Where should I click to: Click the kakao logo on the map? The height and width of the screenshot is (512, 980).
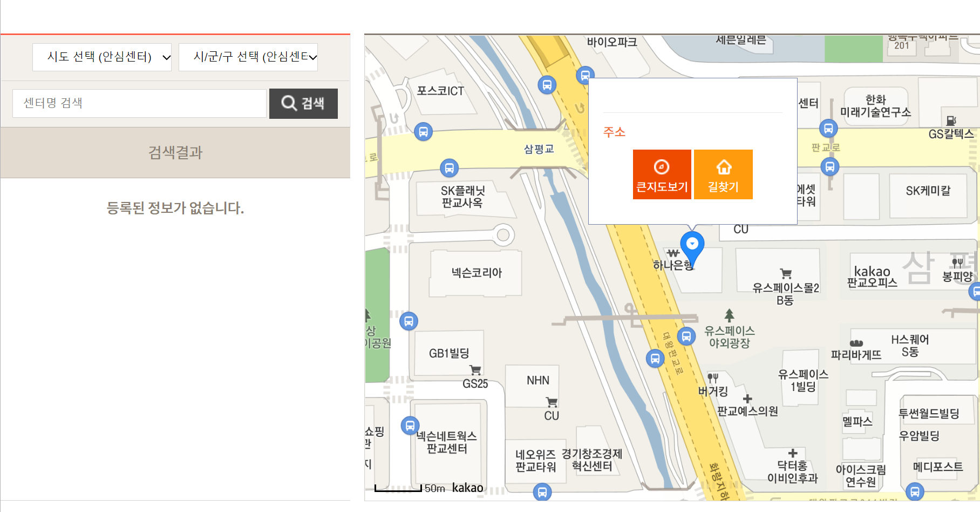point(468,488)
